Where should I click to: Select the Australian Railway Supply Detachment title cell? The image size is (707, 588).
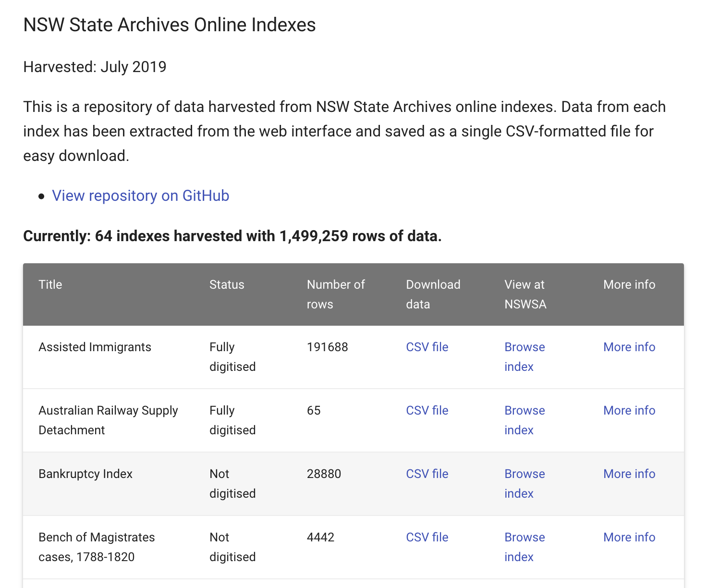point(108,420)
